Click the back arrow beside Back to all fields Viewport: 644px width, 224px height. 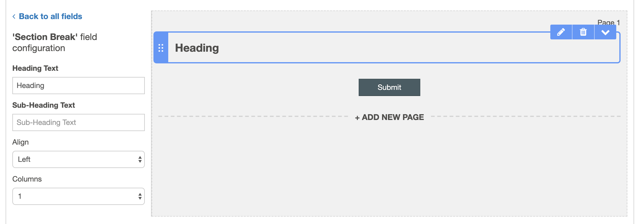point(14,16)
